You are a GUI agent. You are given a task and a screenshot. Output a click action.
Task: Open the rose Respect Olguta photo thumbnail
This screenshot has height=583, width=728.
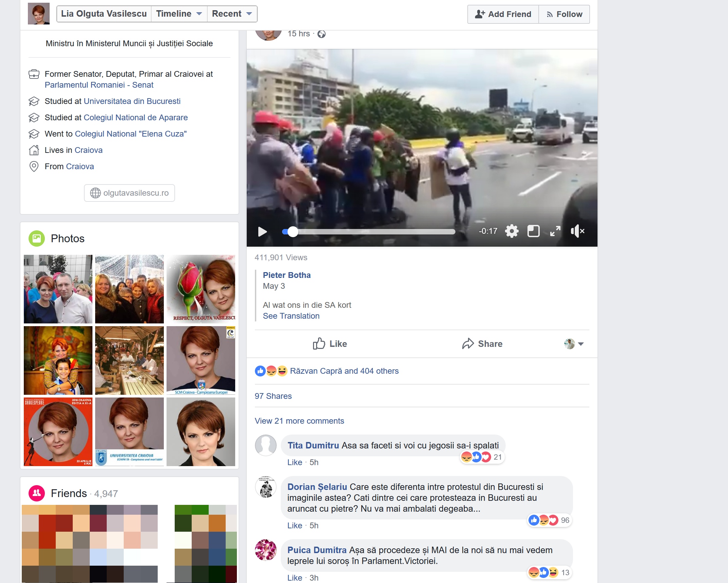(x=201, y=289)
